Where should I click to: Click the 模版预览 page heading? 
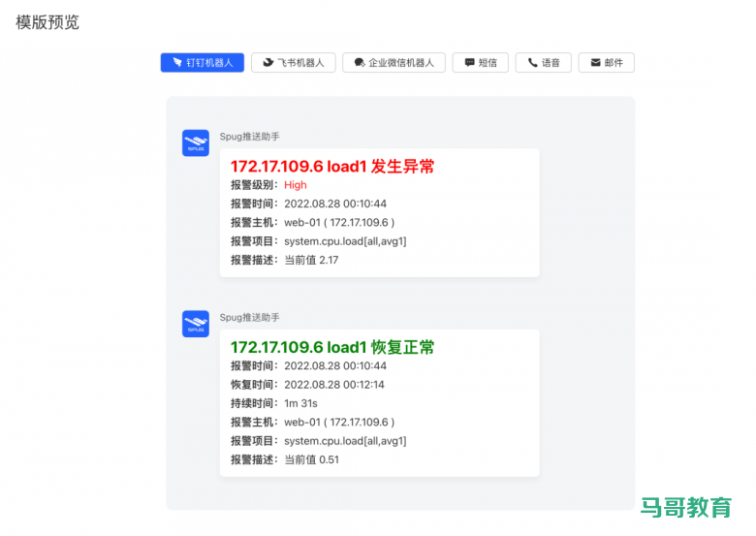pos(47,22)
